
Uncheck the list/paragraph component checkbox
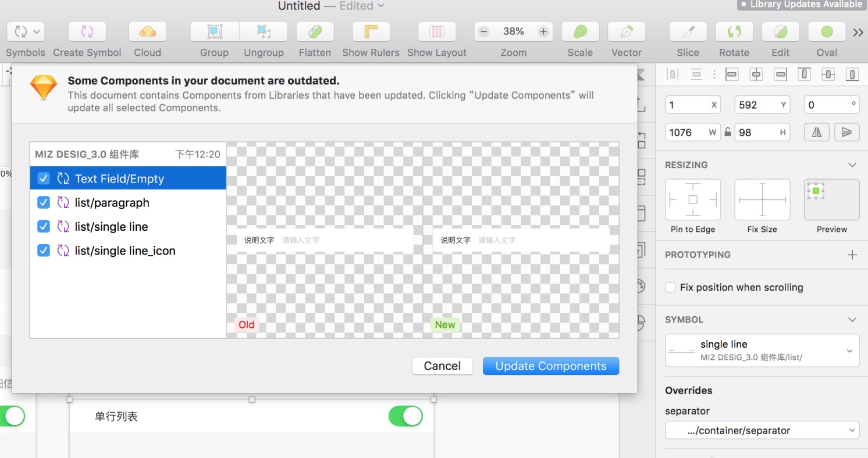pos(44,202)
